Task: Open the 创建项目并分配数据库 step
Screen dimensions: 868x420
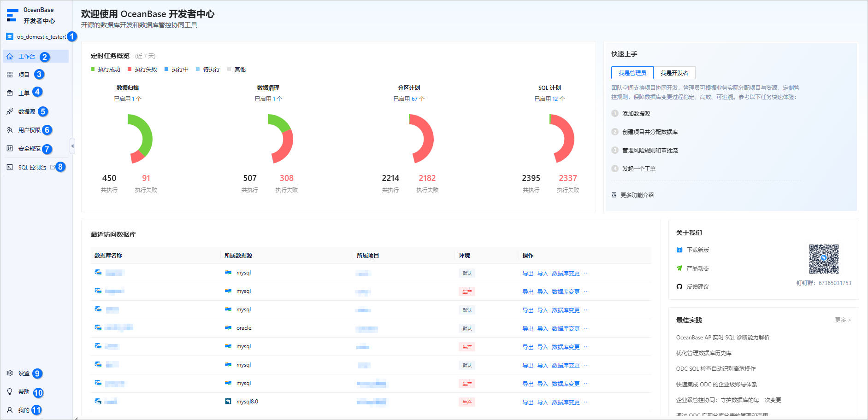Action: 650,132
